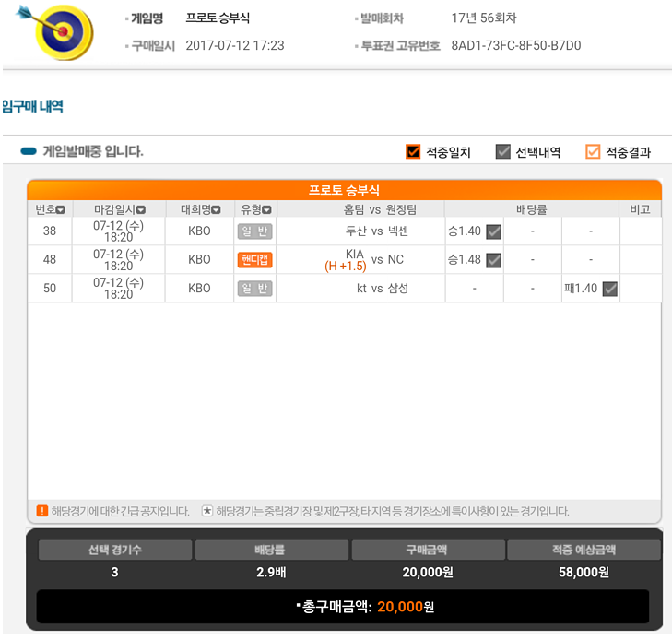Click the 게임발매중 입니다. status text
This screenshot has width=672, height=640.
(93, 151)
